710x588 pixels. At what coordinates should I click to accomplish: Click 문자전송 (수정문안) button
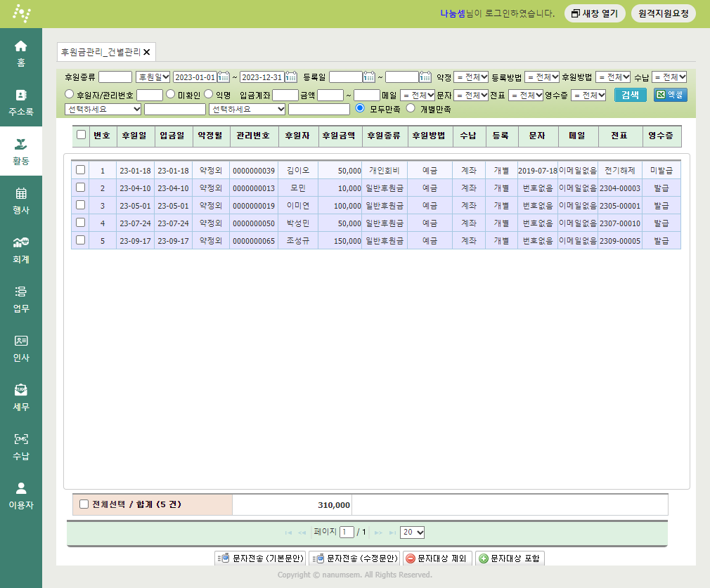354,558
